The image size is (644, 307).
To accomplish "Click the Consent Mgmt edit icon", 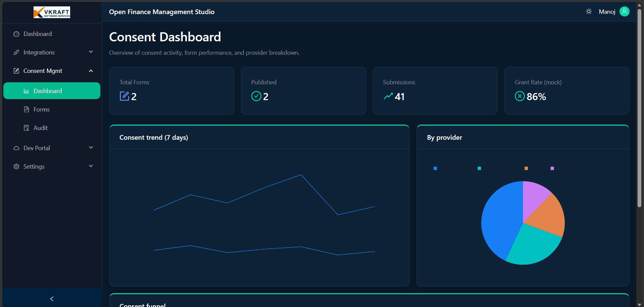I will point(16,71).
